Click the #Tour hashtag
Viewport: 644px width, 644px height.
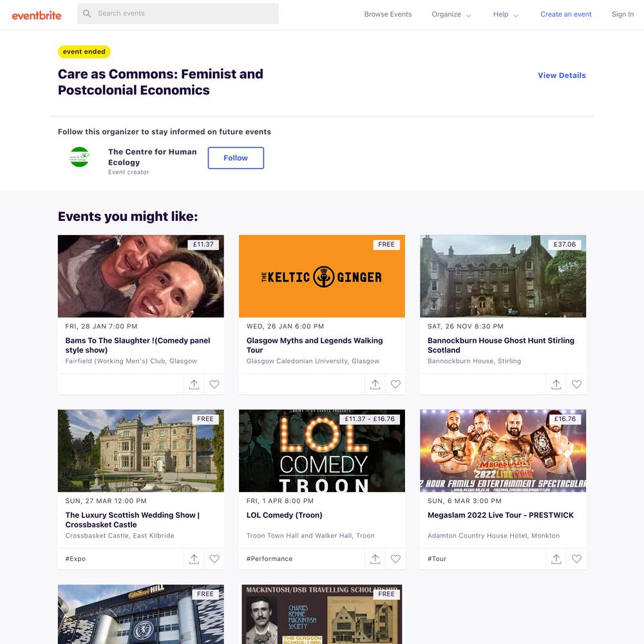coord(437,558)
